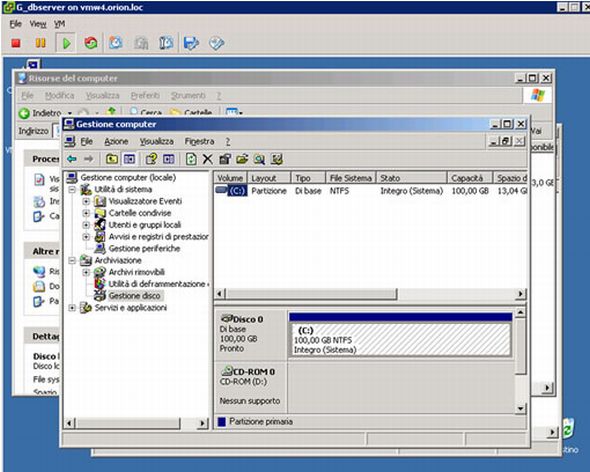Viewport: 590px width, 472px height.
Task: Click the green Indietro back button in Risorse del computer
Action: point(24,113)
